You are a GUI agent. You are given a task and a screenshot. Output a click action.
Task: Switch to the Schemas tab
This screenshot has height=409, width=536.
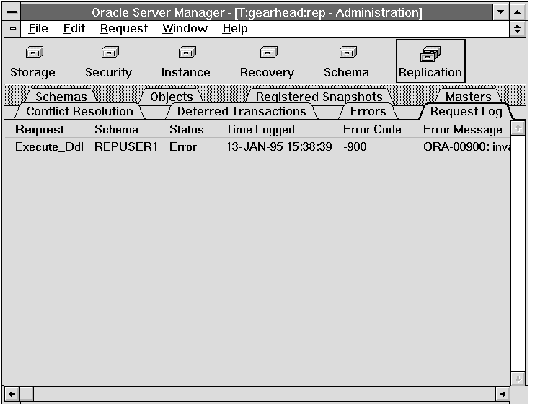coord(62,97)
